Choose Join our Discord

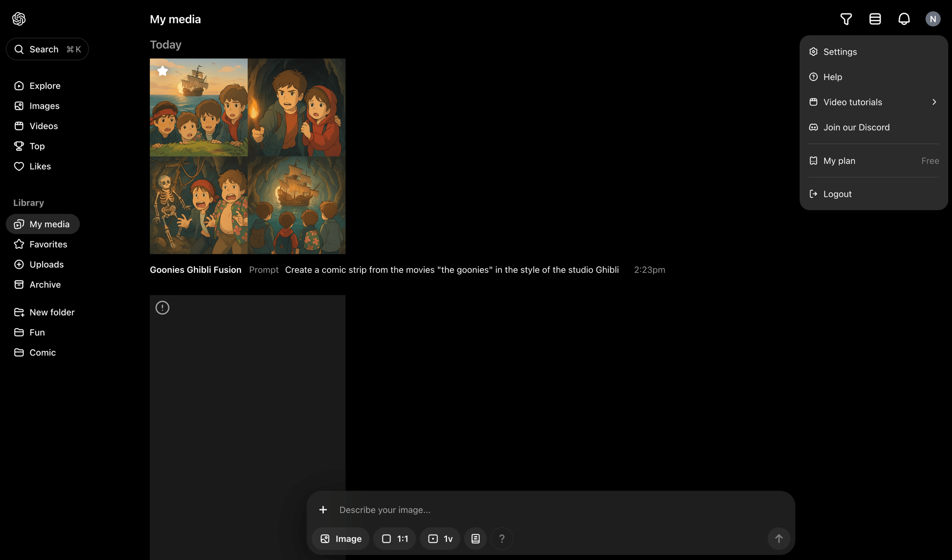tap(874, 127)
